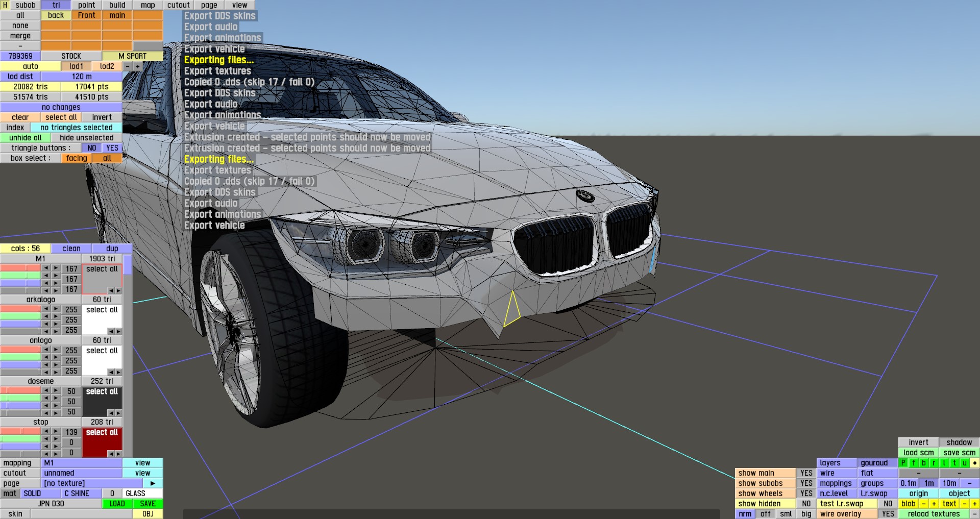Switch to the b back view button
Screen dimensions: 980x519
click(x=924, y=463)
